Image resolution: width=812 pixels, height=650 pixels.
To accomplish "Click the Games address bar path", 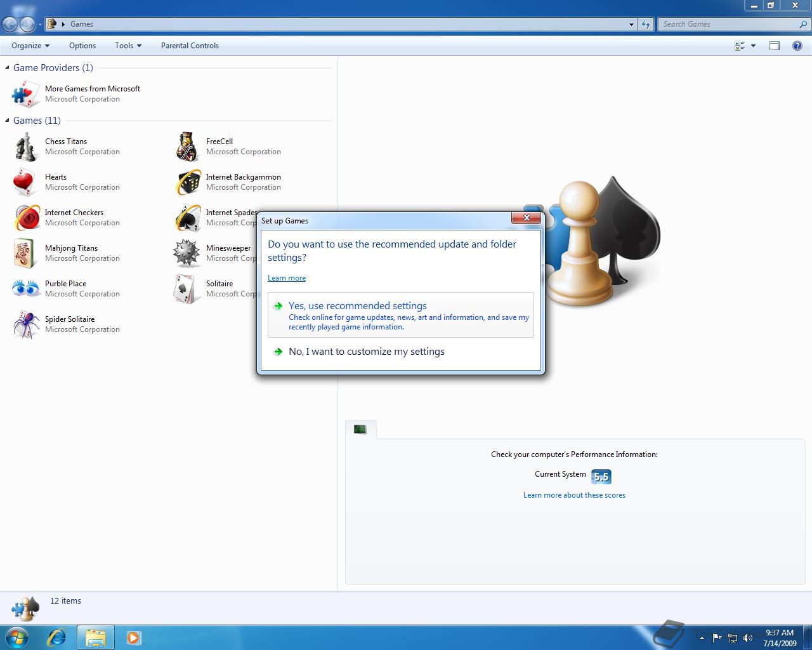I will pyautogui.click(x=82, y=24).
